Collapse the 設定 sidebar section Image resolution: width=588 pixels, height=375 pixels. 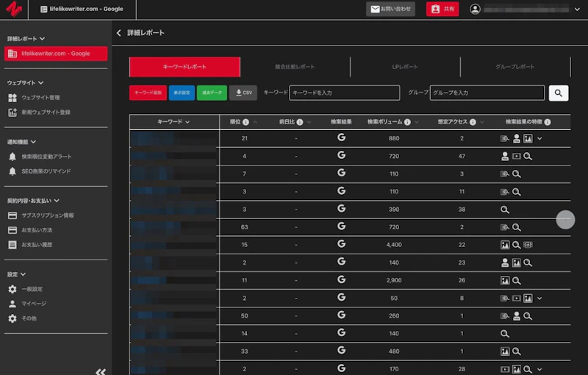click(23, 274)
